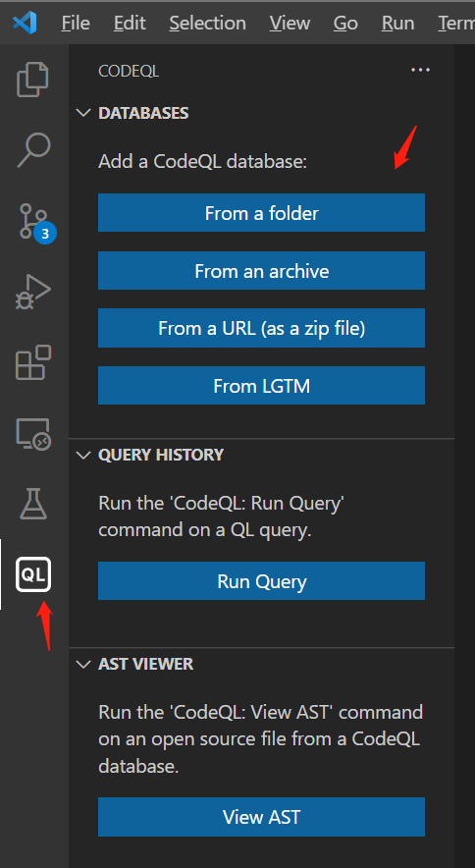Open the Extensions view icon
The width and height of the screenshot is (475, 868).
pyautogui.click(x=33, y=362)
